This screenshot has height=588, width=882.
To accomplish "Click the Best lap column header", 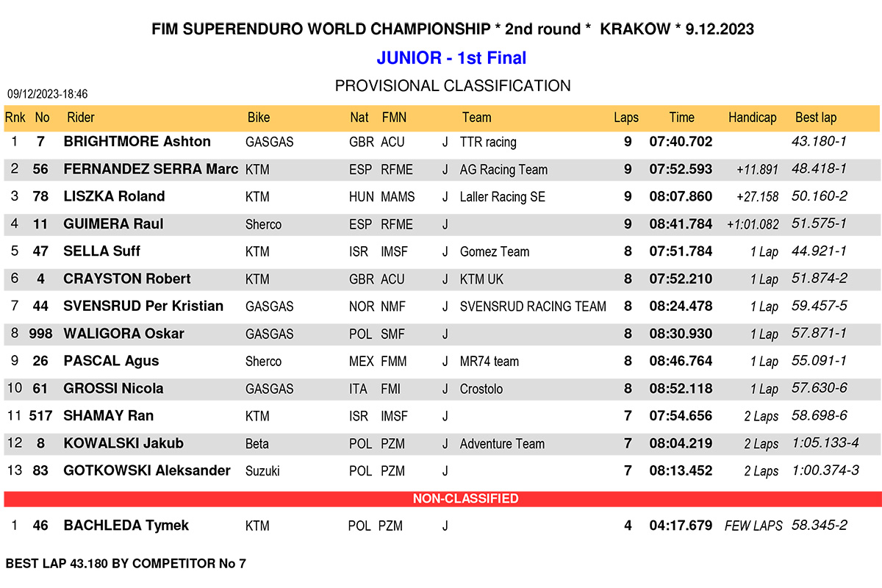I will click(816, 118).
